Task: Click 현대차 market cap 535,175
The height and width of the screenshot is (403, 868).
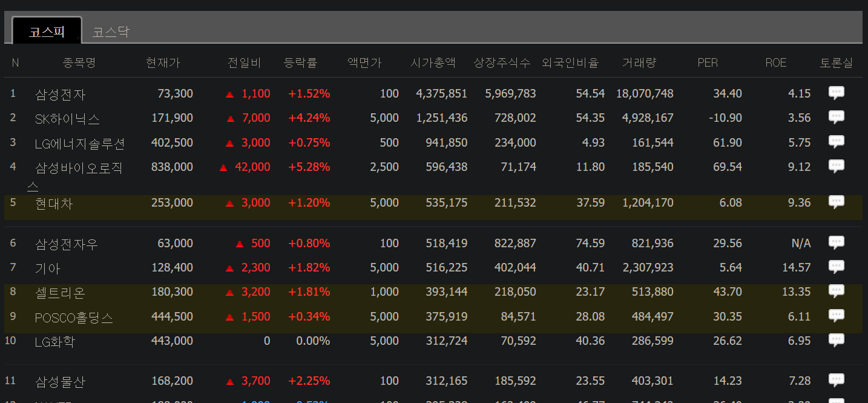Action: pyautogui.click(x=447, y=202)
